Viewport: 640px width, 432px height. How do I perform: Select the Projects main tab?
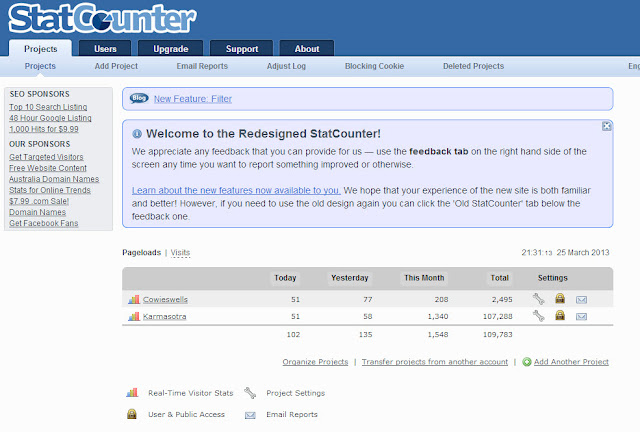coord(40,49)
